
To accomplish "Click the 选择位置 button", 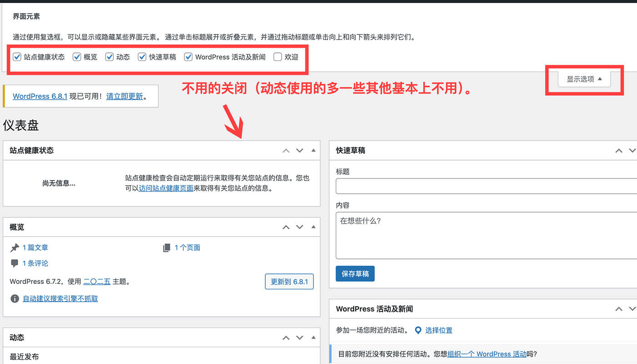I will pos(439,330).
